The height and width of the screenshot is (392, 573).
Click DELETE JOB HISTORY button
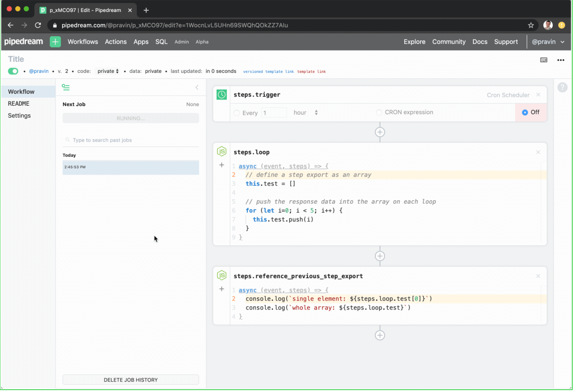pos(131,380)
